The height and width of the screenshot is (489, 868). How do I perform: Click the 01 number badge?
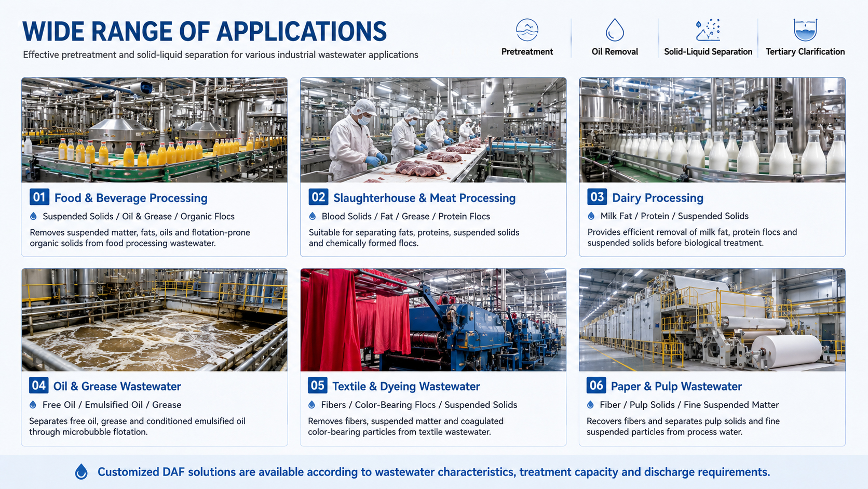(39, 197)
